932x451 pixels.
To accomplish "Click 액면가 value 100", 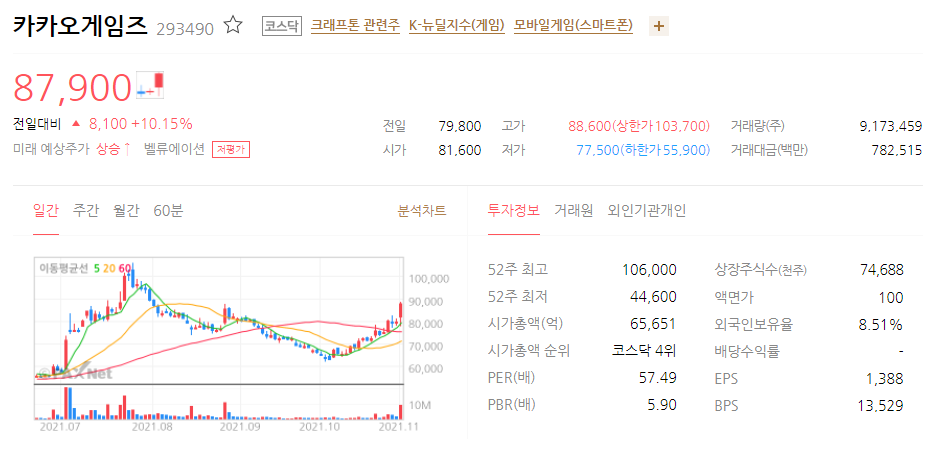I will click(891, 297).
